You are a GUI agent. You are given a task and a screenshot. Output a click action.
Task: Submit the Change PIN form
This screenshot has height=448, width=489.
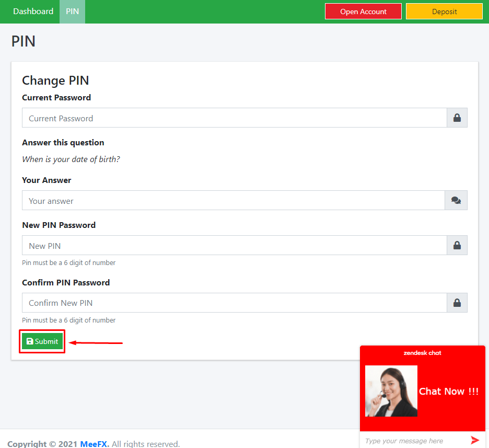click(42, 341)
